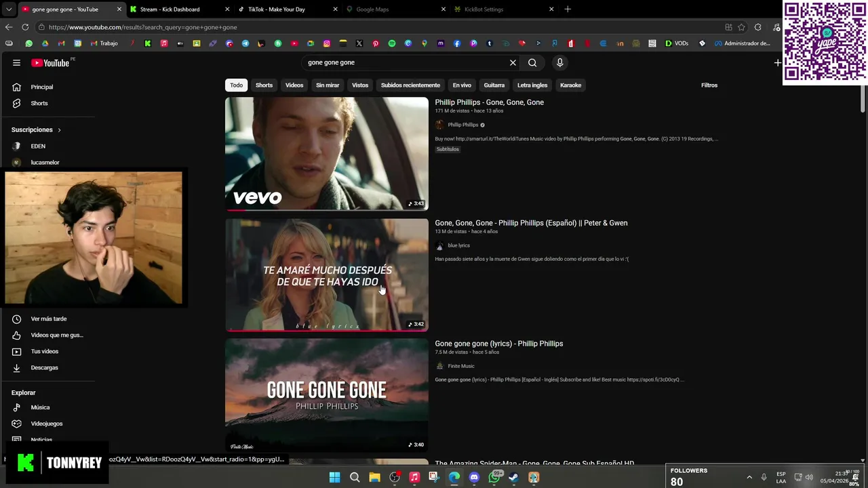Open the 'Administrador de...' bookmark

743,43
